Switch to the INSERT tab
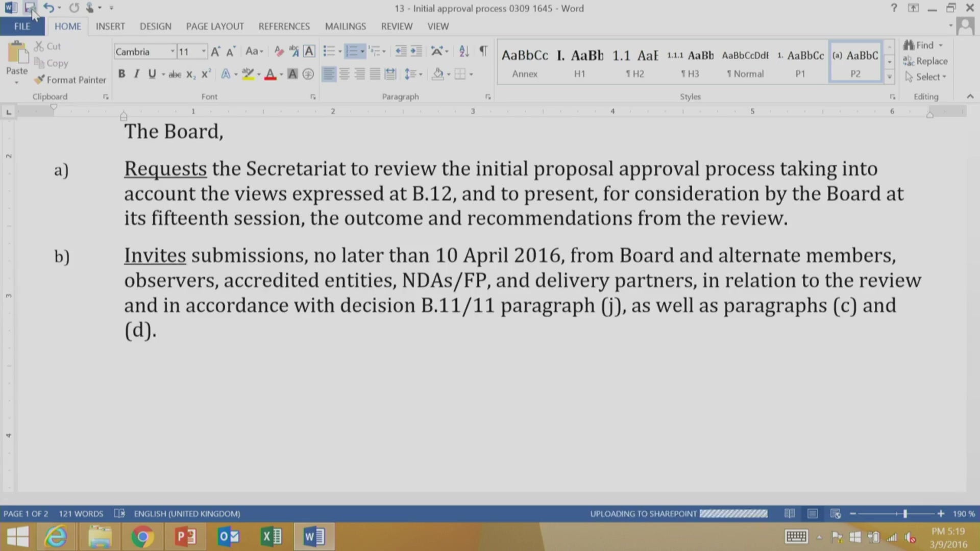 tap(110, 26)
